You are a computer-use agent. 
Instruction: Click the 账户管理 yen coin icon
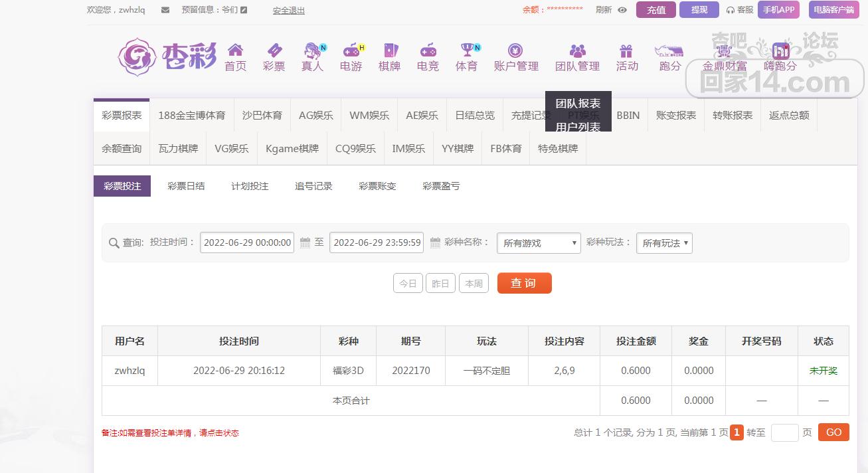click(515, 50)
